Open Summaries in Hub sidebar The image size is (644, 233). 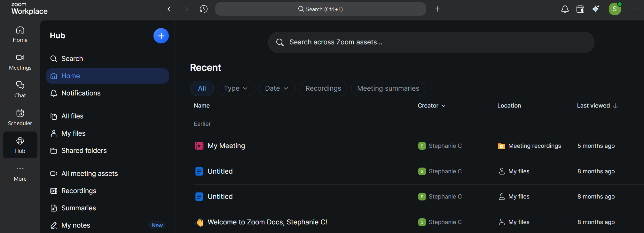pos(107,208)
